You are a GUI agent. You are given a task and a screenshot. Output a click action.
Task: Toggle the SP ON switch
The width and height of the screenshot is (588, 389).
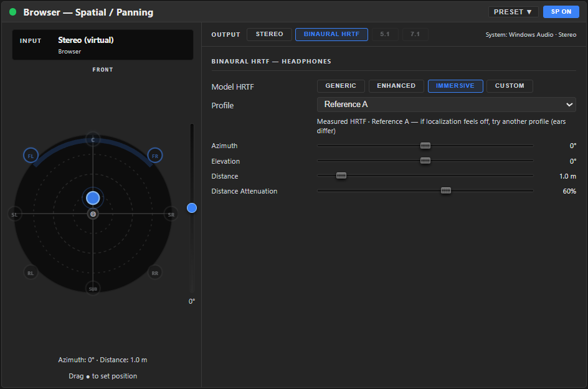pos(561,12)
